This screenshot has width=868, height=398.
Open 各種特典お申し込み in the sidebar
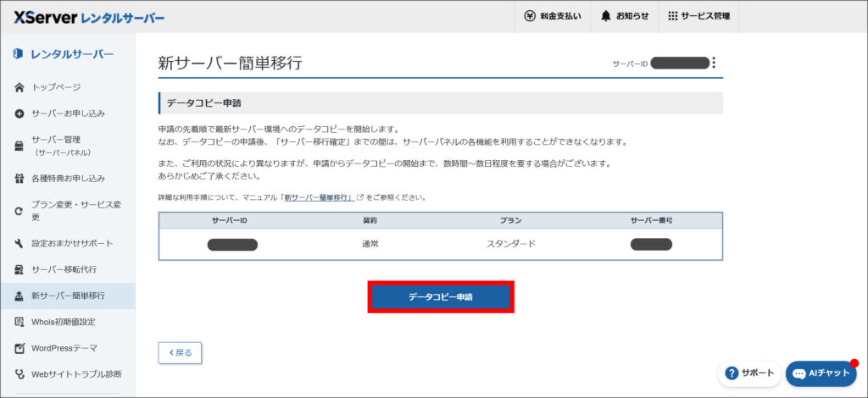(68, 179)
